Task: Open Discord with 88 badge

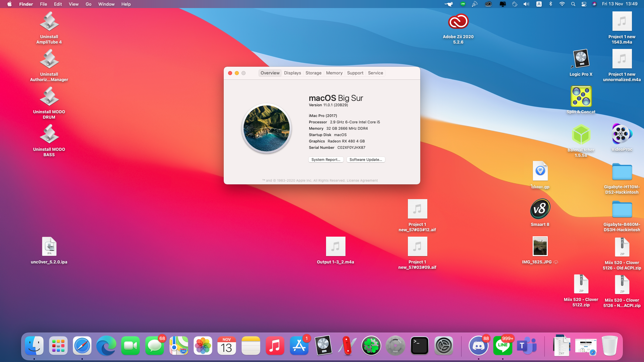Action: (x=479, y=346)
